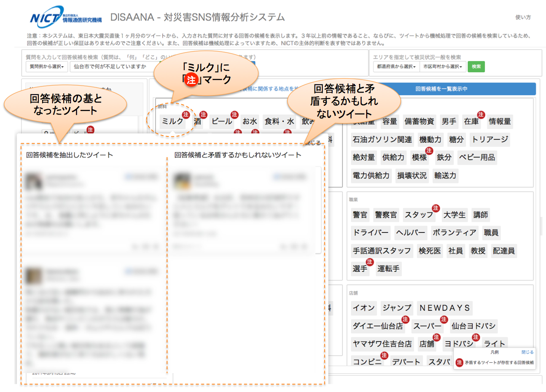Screen dimensions: 546x392
Task: Open the 使い方 link
Action: coord(523,18)
